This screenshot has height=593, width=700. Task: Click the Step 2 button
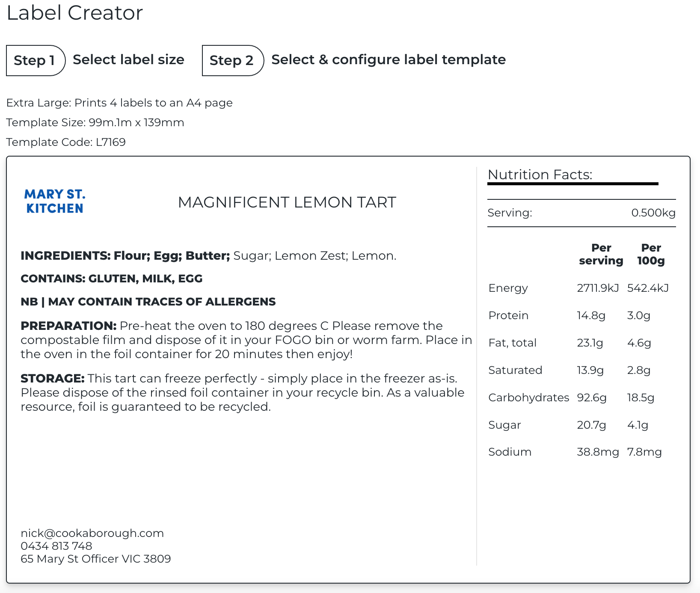click(x=233, y=60)
